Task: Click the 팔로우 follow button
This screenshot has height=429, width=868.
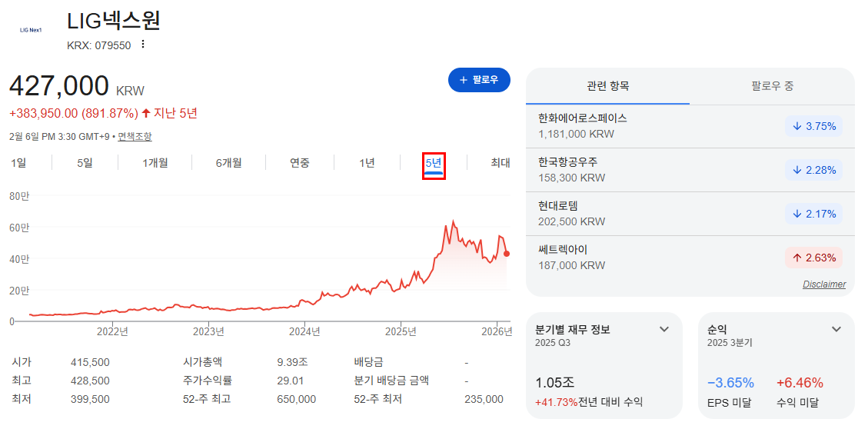Action: (479, 80)
